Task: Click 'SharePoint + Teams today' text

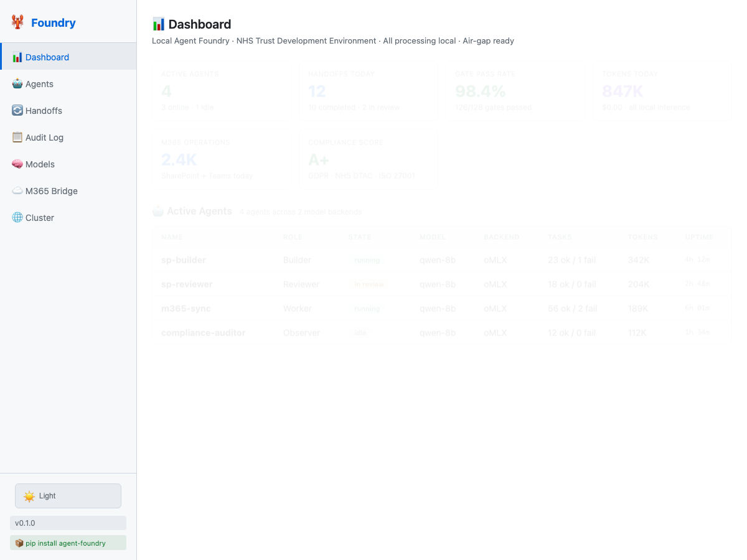Action: click(x=207, y=176)
